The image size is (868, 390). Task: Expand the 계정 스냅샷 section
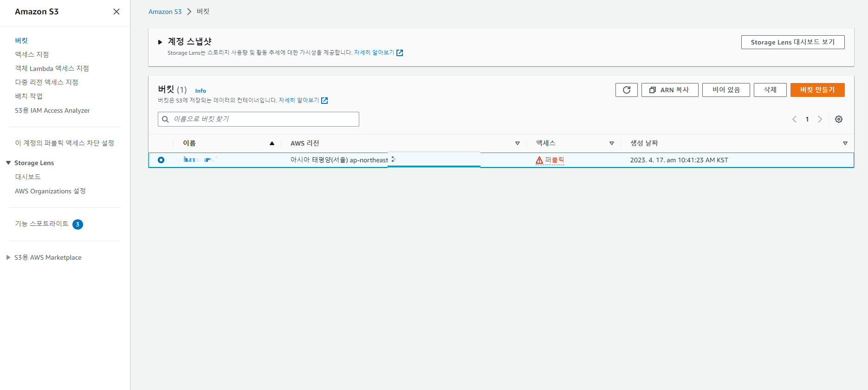tap(160, 42)
